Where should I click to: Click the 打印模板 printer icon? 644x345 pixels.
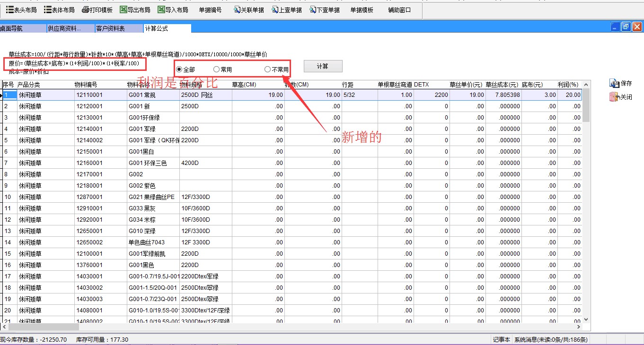pyautogui.click(x=86, y=10)
